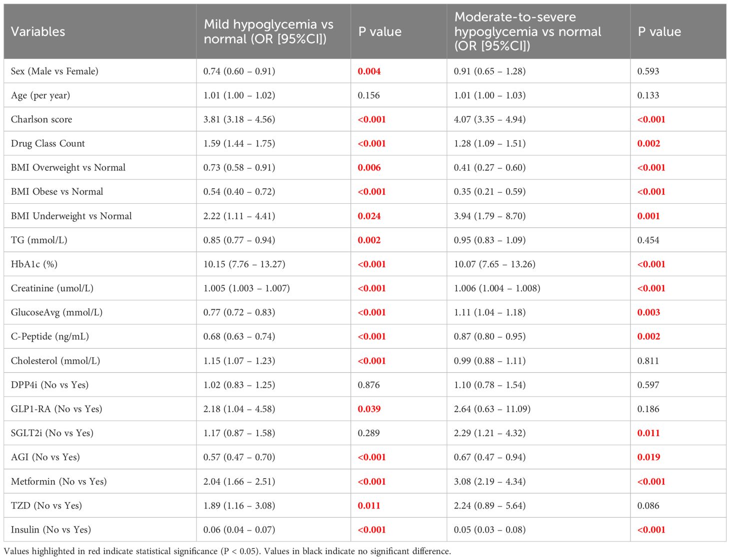Image resolution: width=730 pixels, height=560 pixels.
Task: Click the GLP1-RA (No vs Yes) label
Action: coord(56,409)
